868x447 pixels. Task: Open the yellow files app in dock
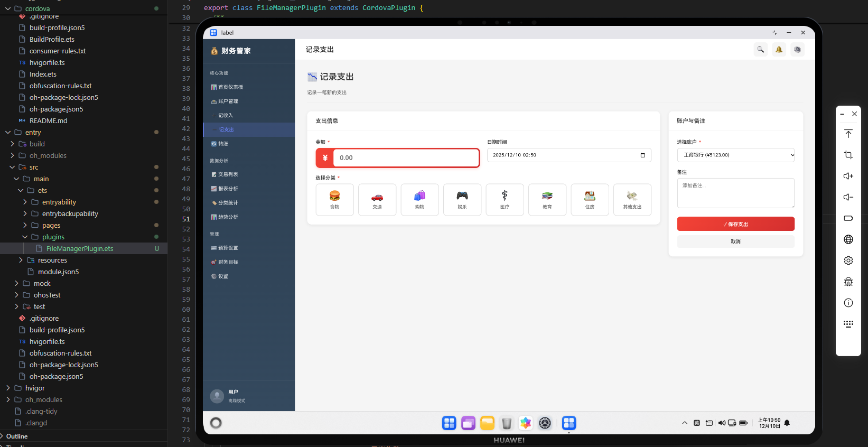click(487, 423)
